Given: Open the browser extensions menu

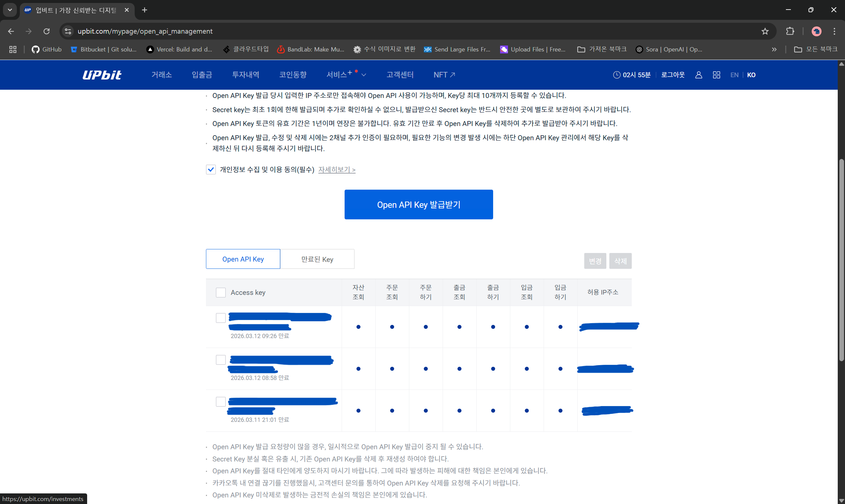Looking at the screenshot, I should pos(790,31).
